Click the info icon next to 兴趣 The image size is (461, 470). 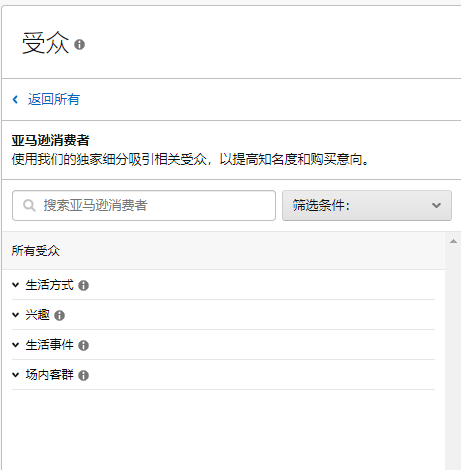coord(59,315)
